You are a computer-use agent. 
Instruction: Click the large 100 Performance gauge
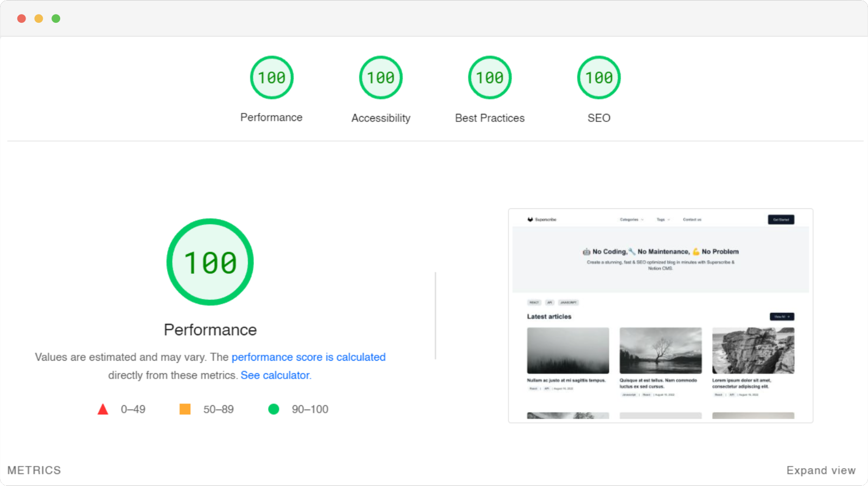[x=210, y=262]
